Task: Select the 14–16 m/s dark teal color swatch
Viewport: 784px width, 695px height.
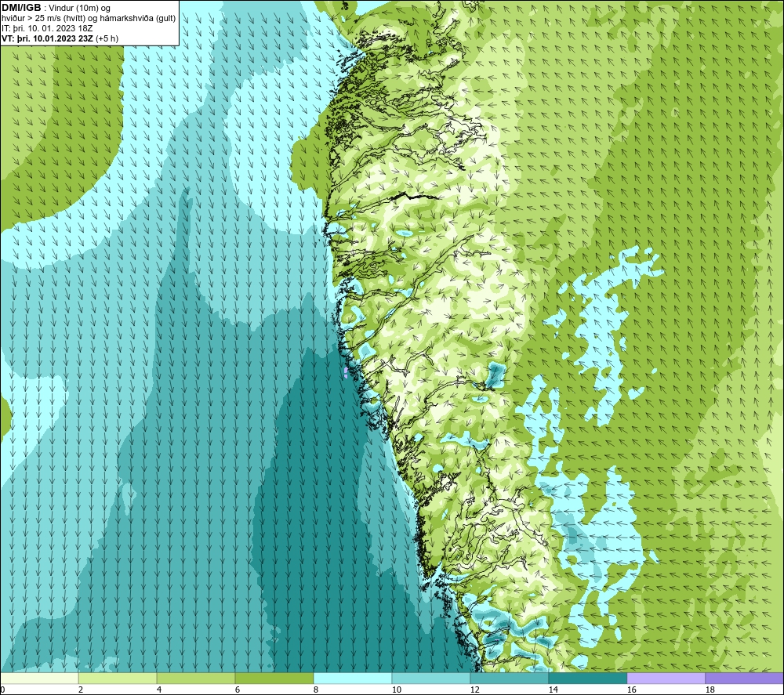Action: (587, 678)
